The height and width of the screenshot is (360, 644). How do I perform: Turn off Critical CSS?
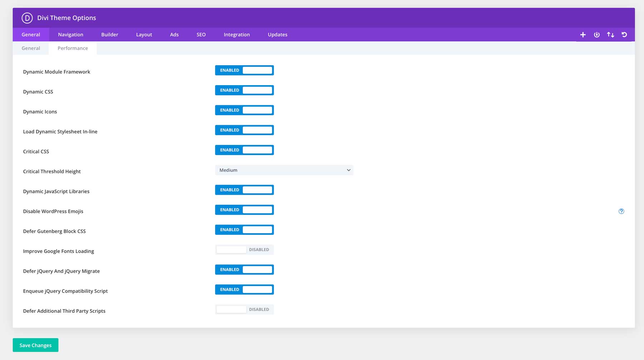[244, 150]
